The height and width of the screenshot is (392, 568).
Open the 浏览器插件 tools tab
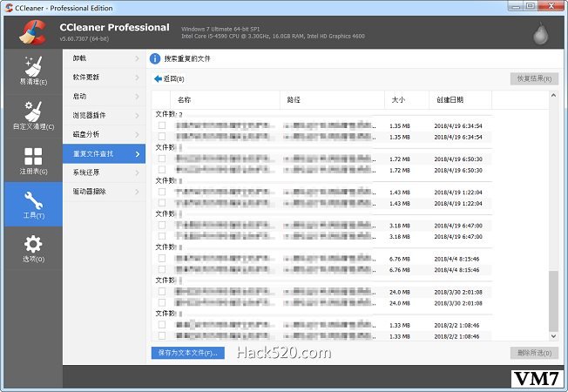click(105, 115)
